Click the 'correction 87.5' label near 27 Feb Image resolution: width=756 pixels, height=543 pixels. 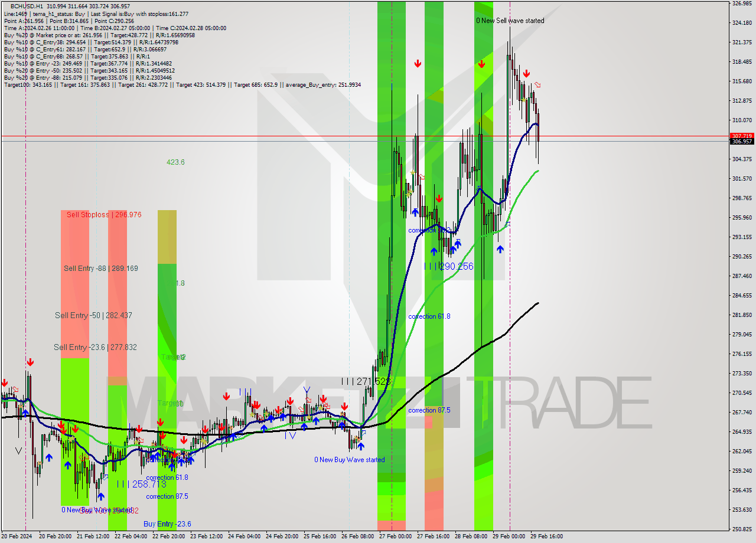pos(429,410)
